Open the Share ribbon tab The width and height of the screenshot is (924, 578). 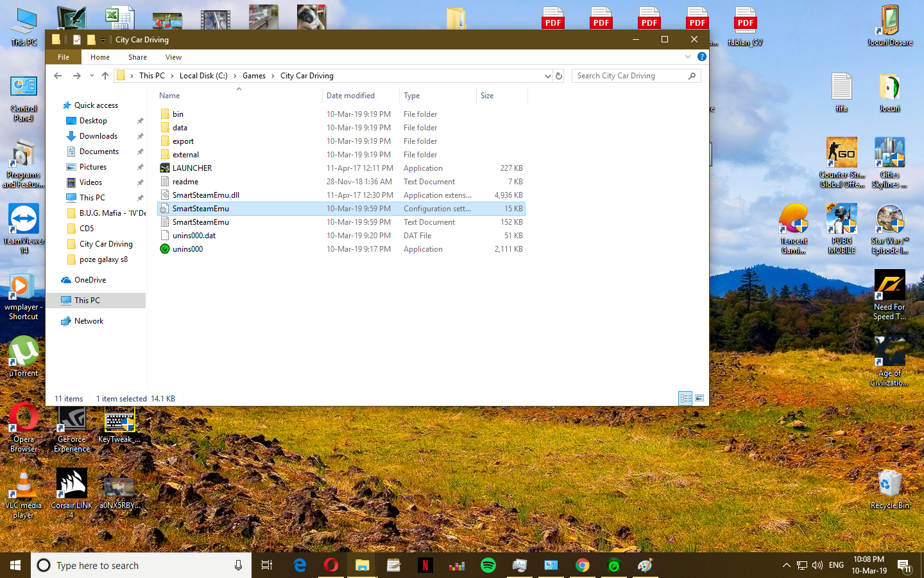click(x=137, y=57)
